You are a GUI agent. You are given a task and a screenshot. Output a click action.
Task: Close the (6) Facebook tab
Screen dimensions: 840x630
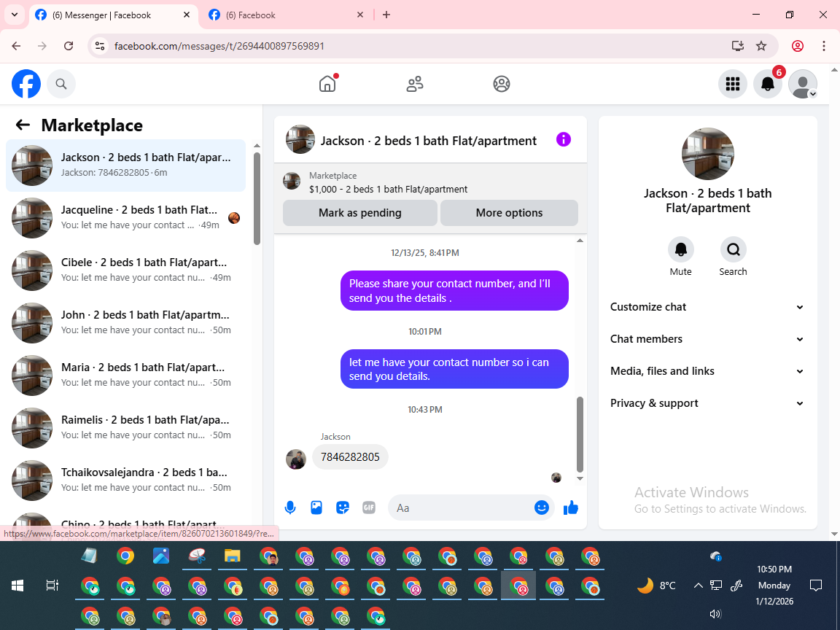[x=360, y=15]
